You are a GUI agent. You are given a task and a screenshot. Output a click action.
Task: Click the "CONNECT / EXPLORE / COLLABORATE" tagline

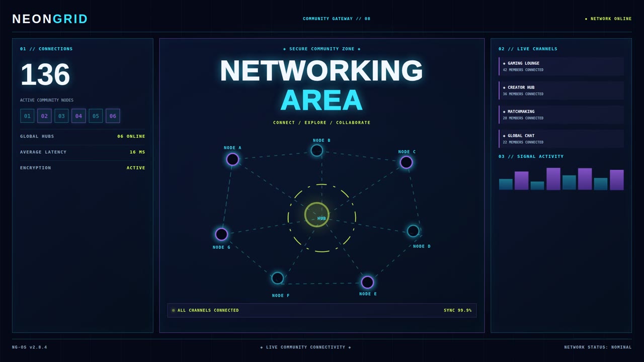(322, 123)
